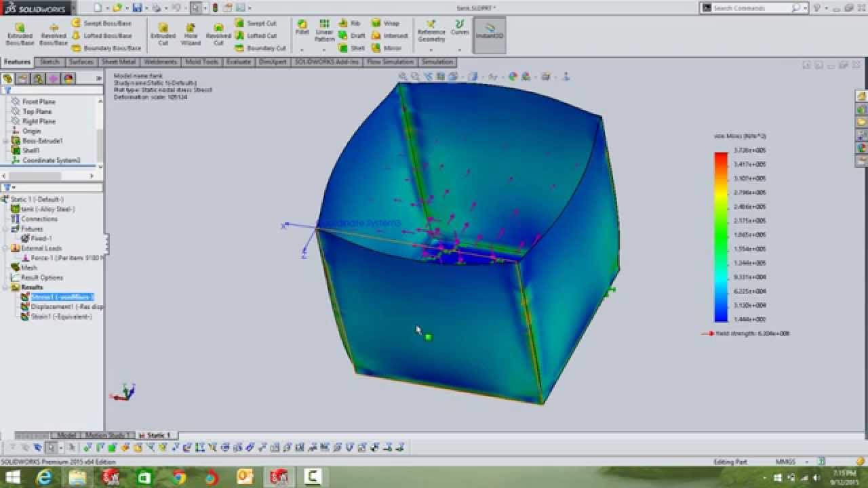Open the Weldments tab

[x=161, y=62]
